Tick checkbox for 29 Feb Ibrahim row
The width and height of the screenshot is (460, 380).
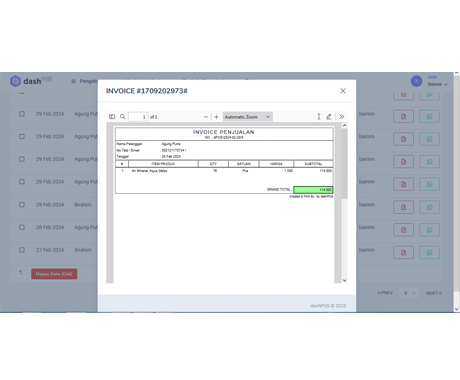point(22,205)
